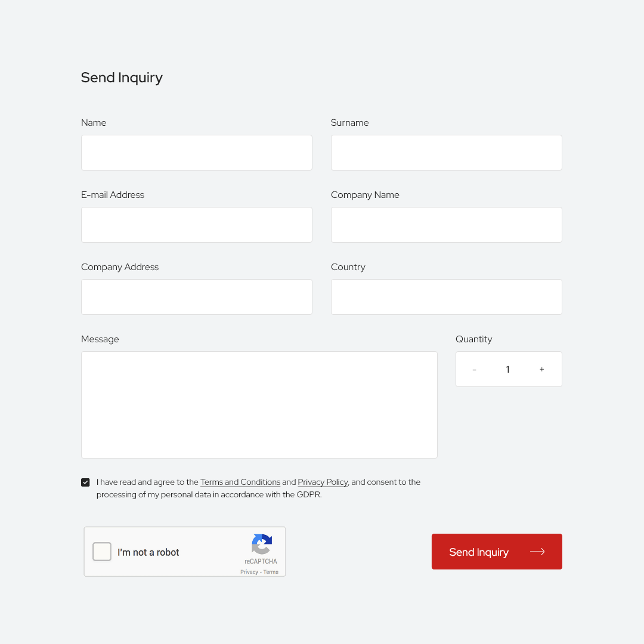Click inside the Message text area

coord(259,405)
